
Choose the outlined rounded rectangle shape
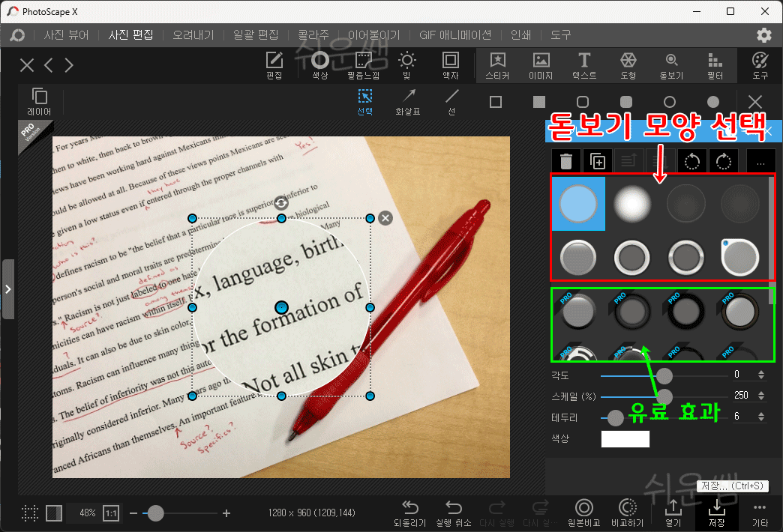pos(583,102)
